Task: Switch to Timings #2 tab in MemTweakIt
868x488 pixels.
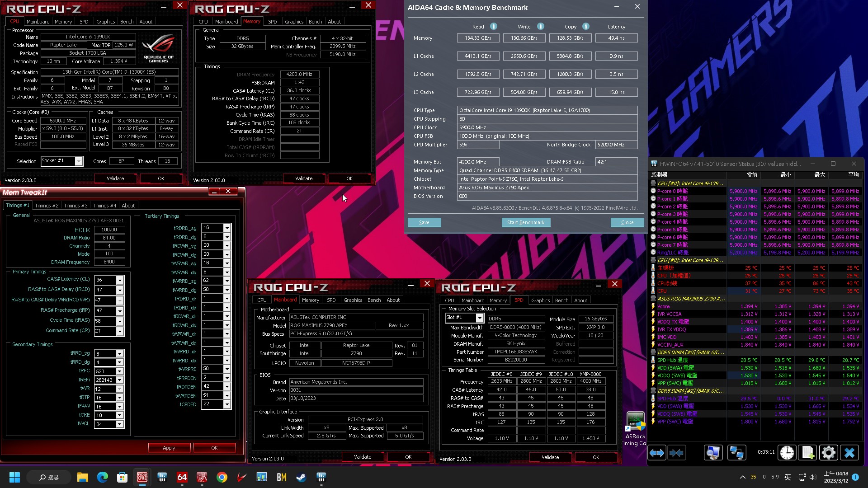Action: coord(47,206)
